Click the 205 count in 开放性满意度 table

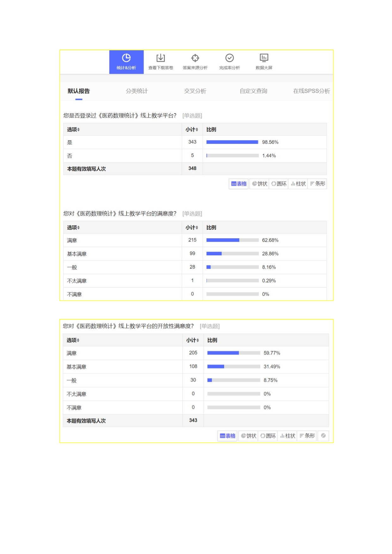click(x=193, y=353)
